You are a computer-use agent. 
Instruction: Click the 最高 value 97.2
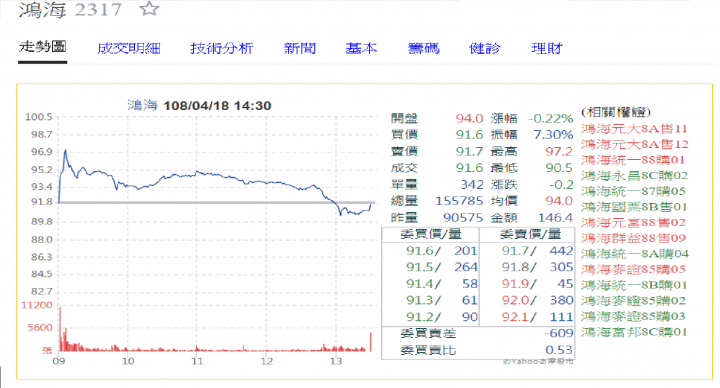pyautogui.click(x=559, y=152)
